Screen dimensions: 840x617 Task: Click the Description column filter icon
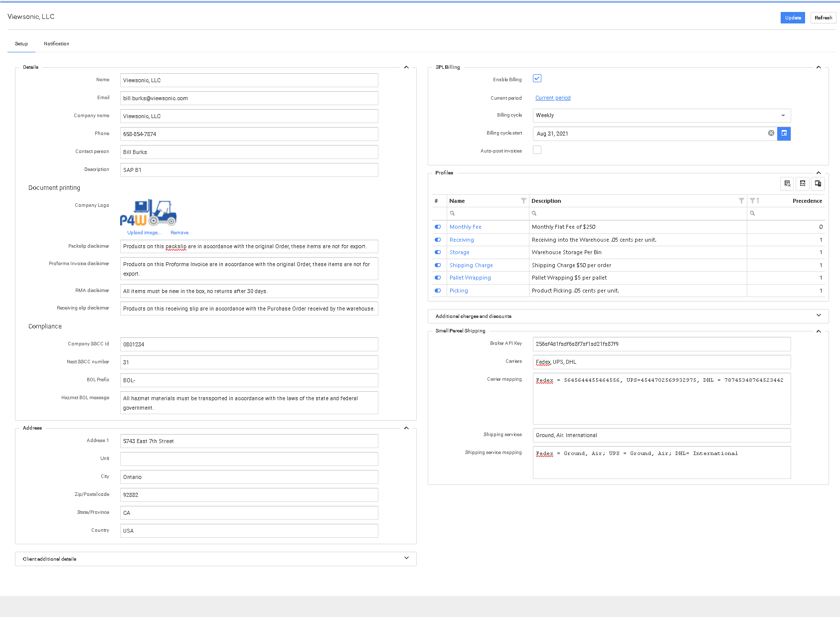[741, 201]
